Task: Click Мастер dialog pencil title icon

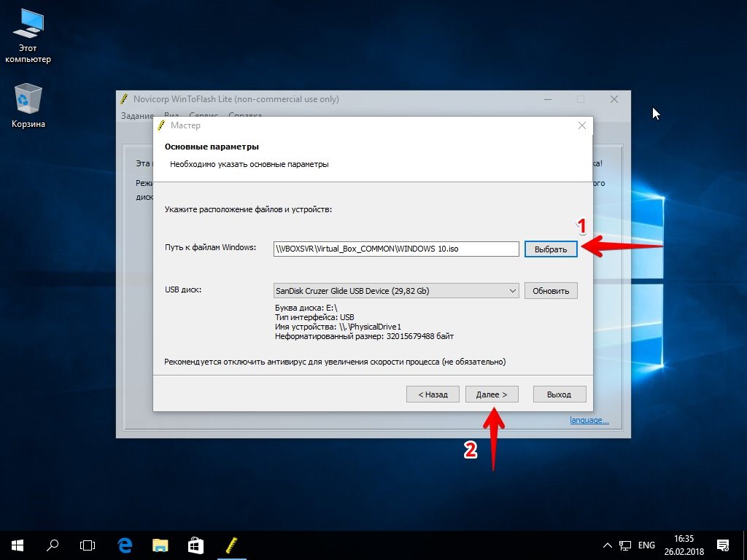Action: (x=162, y=125)
